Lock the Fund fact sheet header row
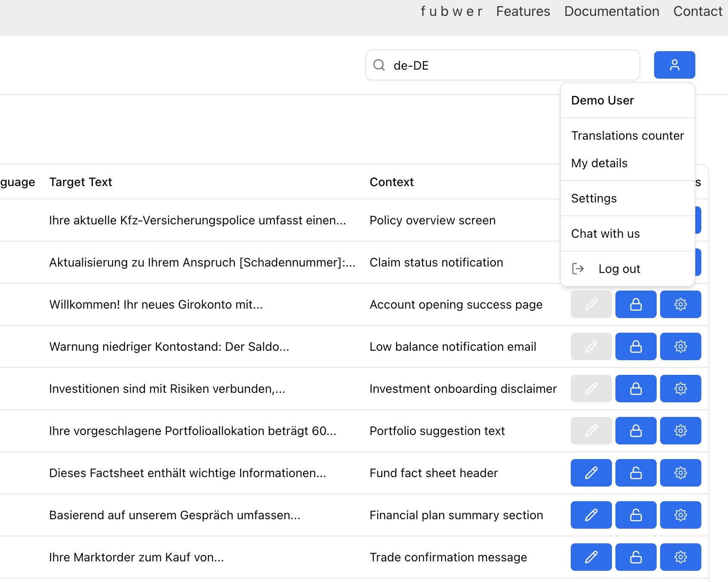 (x=636, y=473)
